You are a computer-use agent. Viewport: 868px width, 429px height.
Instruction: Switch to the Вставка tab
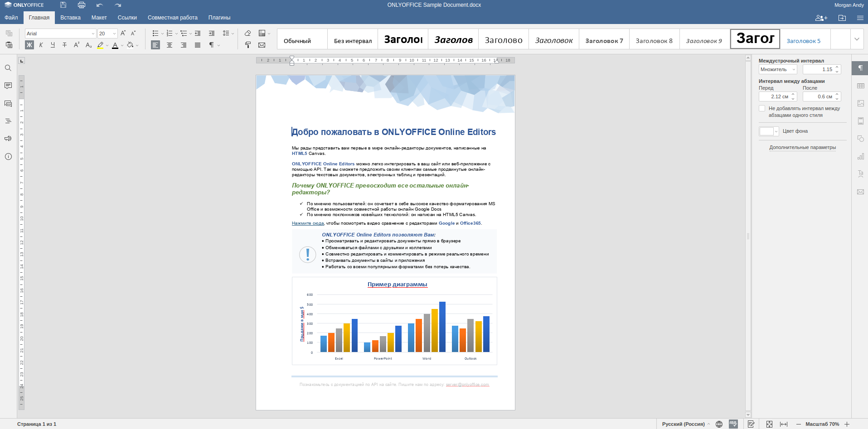pos(70,18)
